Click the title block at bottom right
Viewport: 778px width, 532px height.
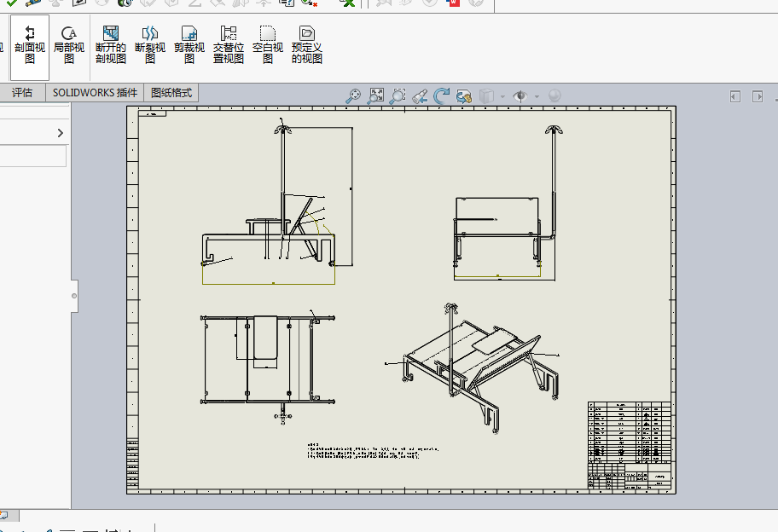coord(630,476)
